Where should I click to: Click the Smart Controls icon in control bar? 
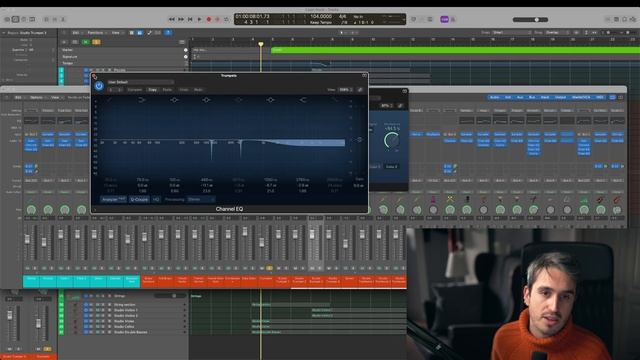(x=46, y=19)
